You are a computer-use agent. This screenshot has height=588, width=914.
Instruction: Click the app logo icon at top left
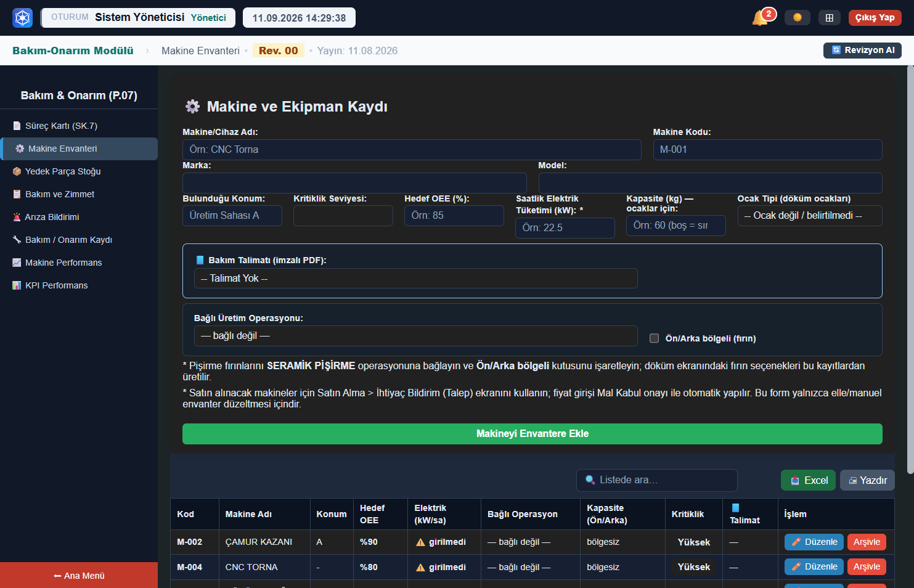[23, 18]
